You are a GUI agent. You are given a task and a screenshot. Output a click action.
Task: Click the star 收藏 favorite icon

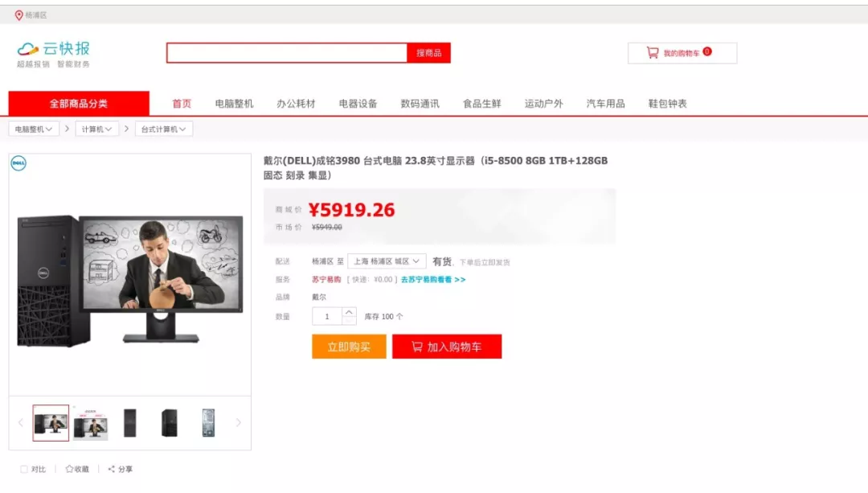69,469
